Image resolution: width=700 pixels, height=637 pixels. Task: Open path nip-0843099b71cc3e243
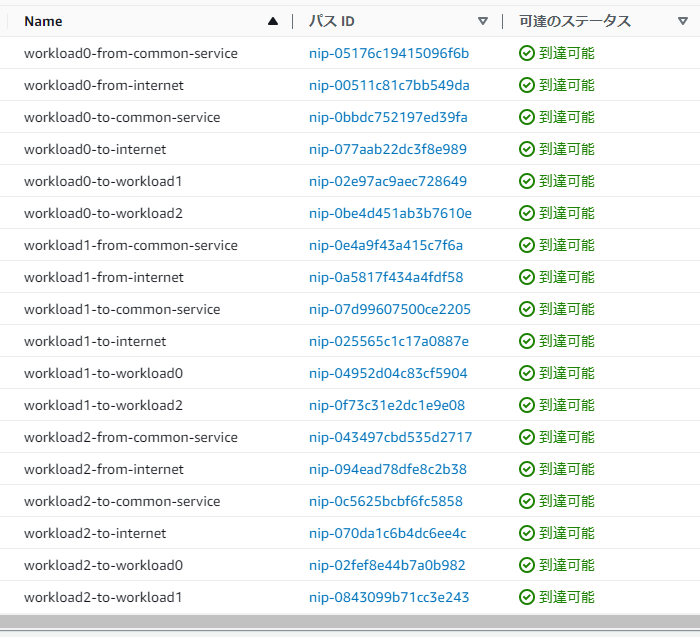point(389,597)
